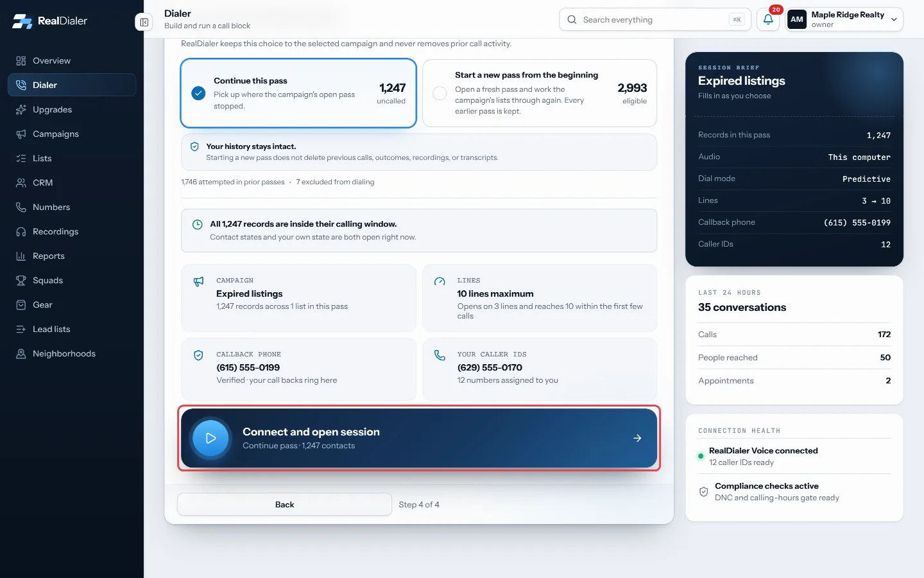
Task: Open Recordings from the sidebar
Action: point(72,232)
